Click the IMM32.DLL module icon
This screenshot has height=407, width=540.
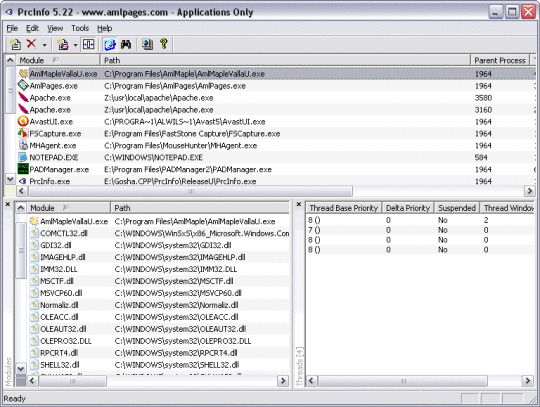tap(34, 269)
